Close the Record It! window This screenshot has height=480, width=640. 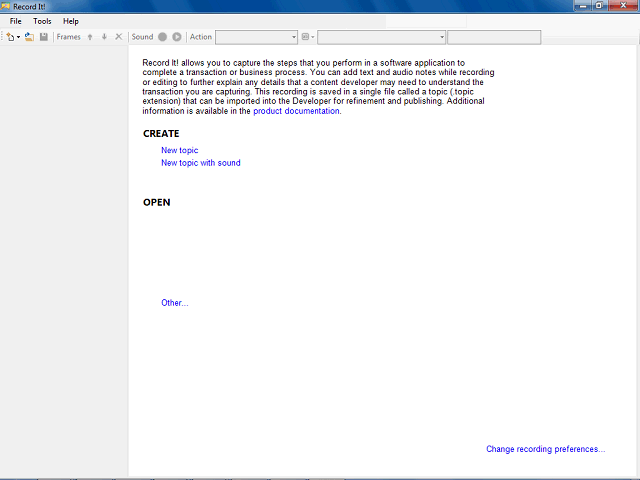click(x=623, y=6)
